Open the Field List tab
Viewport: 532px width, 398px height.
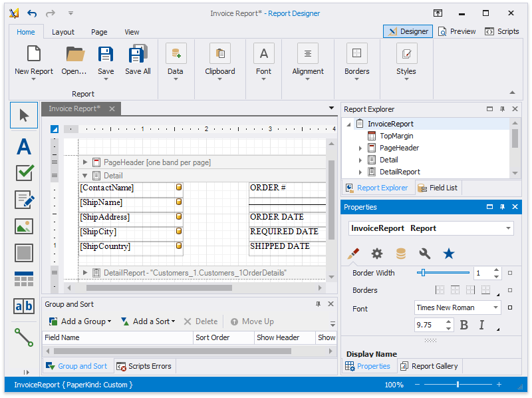[438, 188]
